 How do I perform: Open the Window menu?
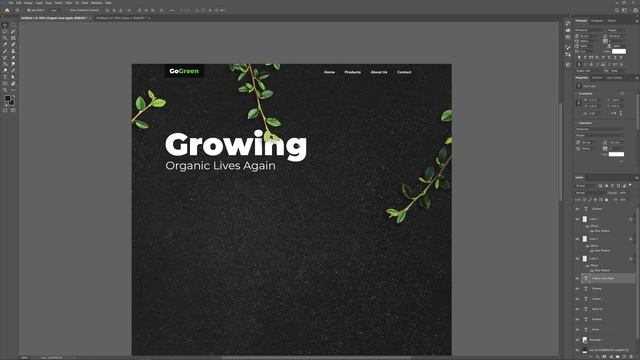[x=96, y=2]
